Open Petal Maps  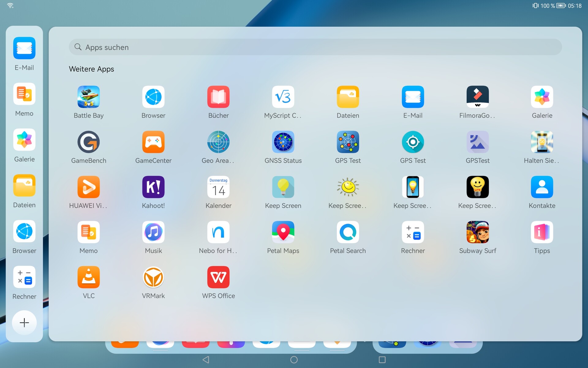(x=283, y=232)
